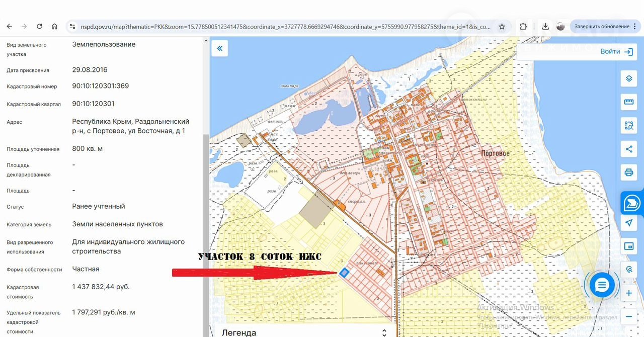Viewport: 644px width, 337px height.
Task: Zoom out on the map
Action: pos(628,317)
